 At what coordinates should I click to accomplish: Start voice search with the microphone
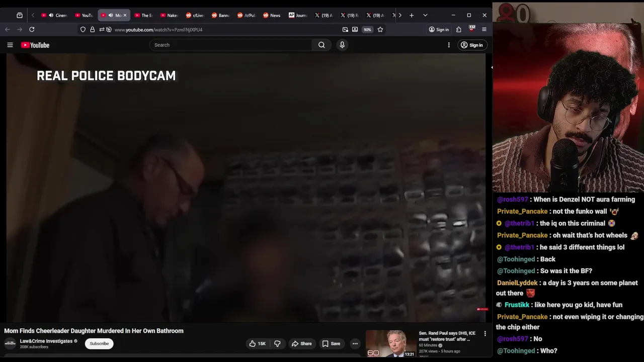tap(342, 45)
